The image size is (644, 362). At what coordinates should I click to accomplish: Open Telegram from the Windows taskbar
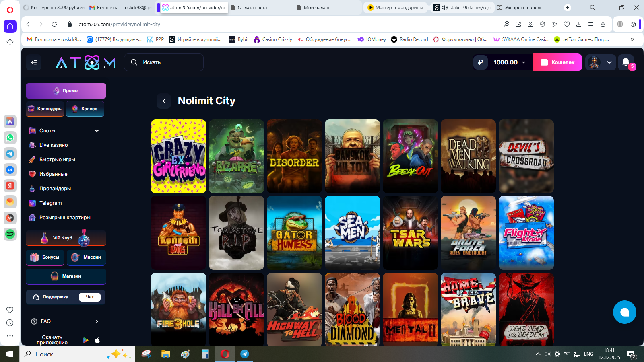pyautogui.click(x=244, y=354)
